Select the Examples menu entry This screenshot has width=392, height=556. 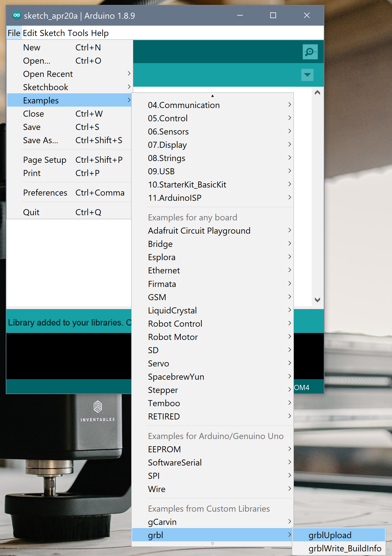(69, 101)
